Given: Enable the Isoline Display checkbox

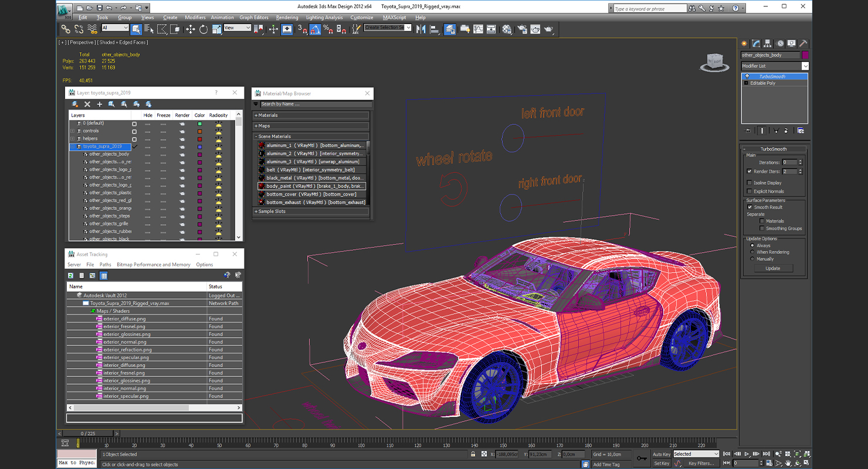Looking at the screenshot, I should point(750,183).
